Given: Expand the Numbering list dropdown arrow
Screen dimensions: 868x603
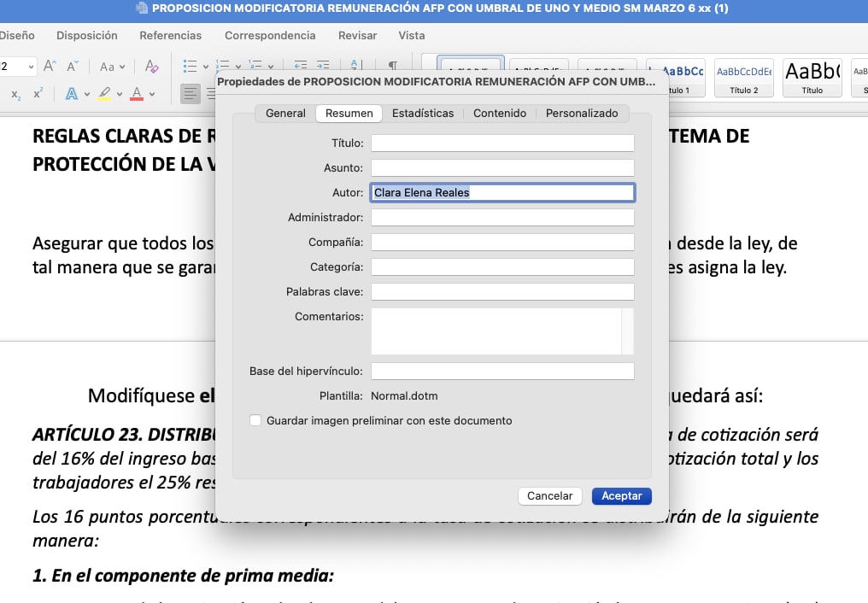Looking at the screenshot, I should click(238, 66).
